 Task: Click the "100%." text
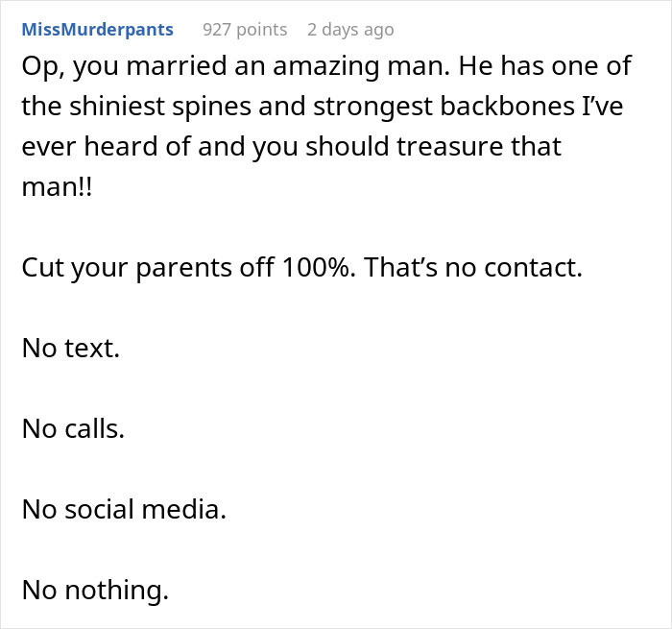[319, 267]
